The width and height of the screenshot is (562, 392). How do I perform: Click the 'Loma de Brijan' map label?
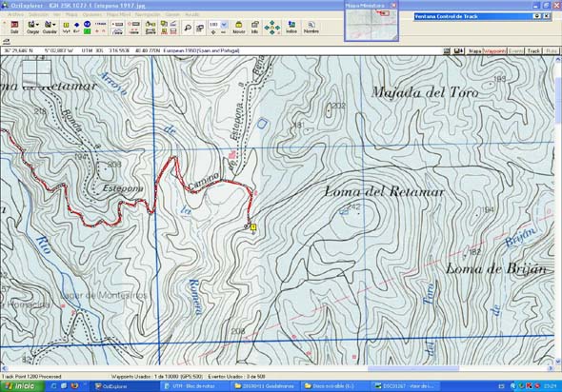pos(497,268)
